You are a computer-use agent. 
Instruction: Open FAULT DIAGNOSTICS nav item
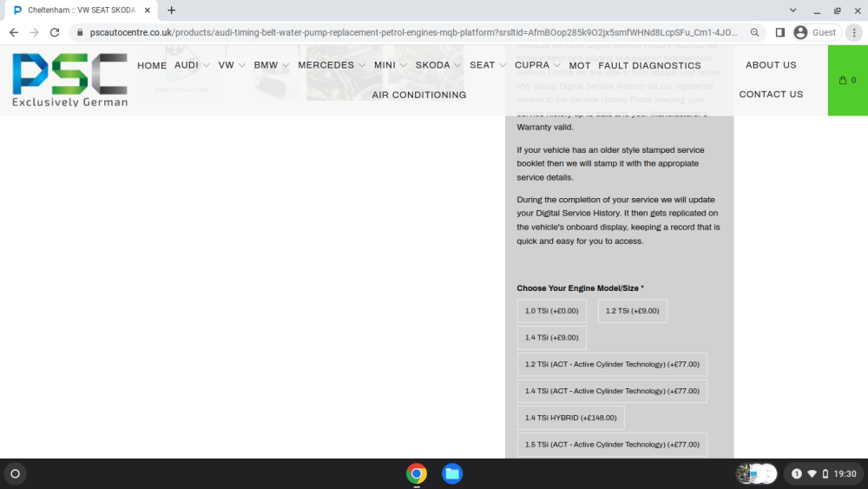coord(649,65)
